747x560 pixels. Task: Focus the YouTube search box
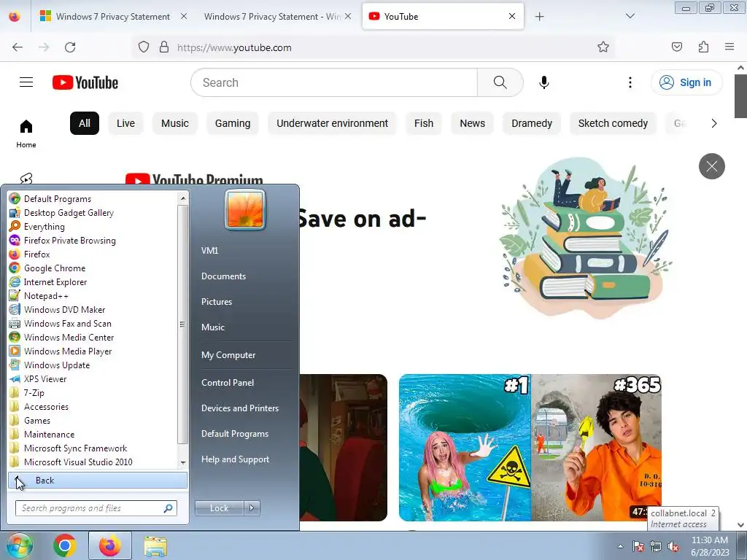pyautogui.click(x=333, y=82)
